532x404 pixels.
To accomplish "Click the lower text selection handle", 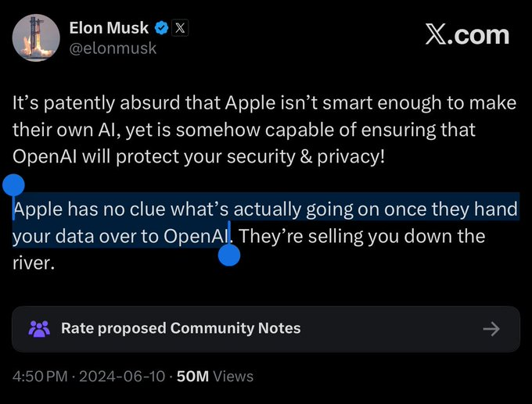I will 229,255.
